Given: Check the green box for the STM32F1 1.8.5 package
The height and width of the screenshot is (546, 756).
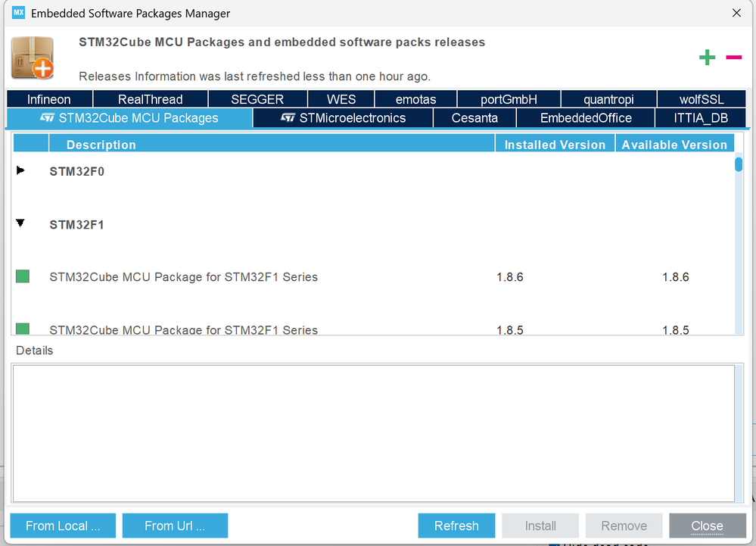Looking at the screenshot, I should [x=22, y=329].
